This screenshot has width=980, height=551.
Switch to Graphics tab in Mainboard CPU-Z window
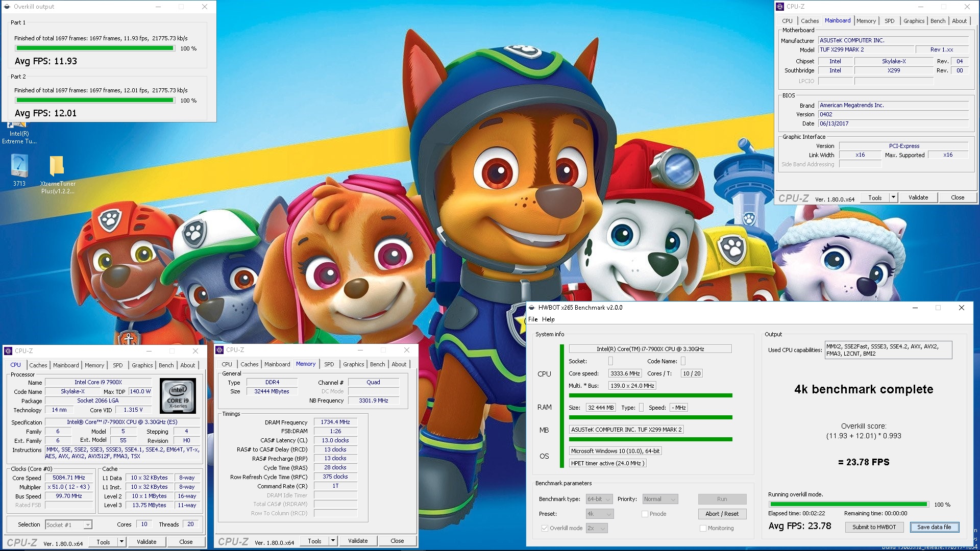[914, 21]
